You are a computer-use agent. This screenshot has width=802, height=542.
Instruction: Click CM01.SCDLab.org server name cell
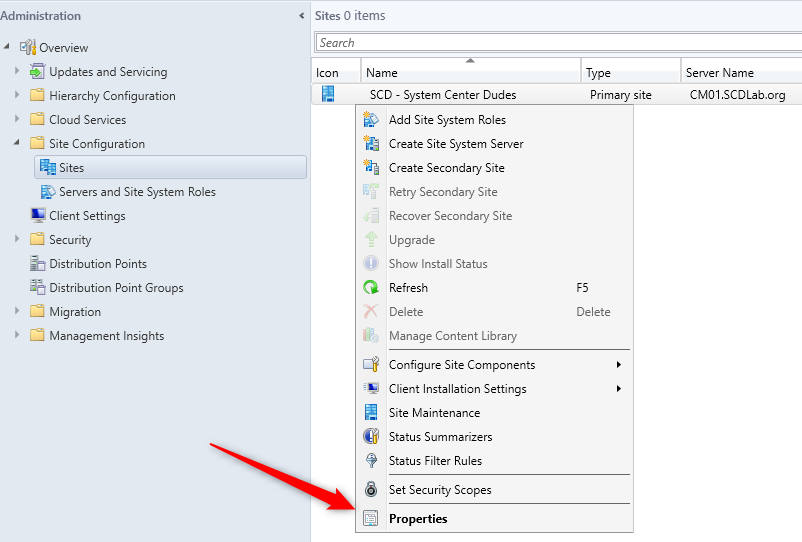point(737,95)
